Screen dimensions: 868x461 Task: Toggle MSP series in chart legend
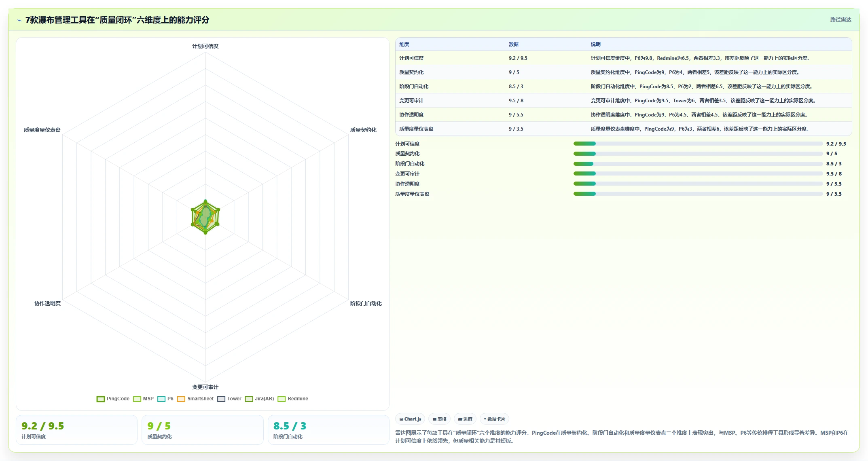coord(143,399)
